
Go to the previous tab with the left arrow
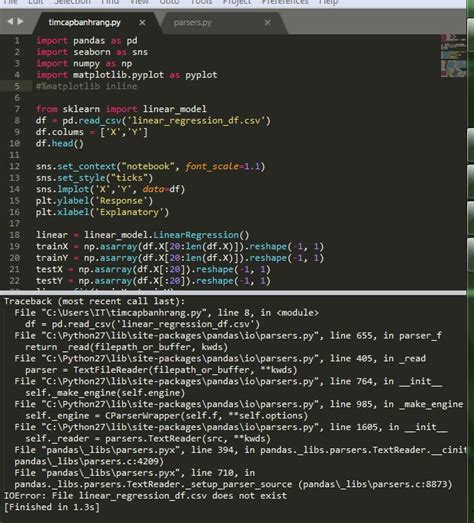pyautogui.click(x=10, y=22)
